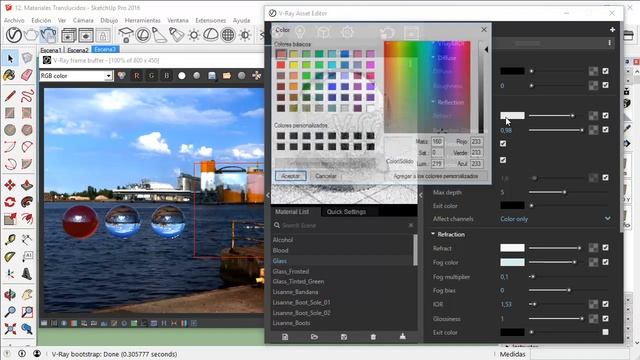
Task: Select the Alcohol material
Action: point(283,240)
